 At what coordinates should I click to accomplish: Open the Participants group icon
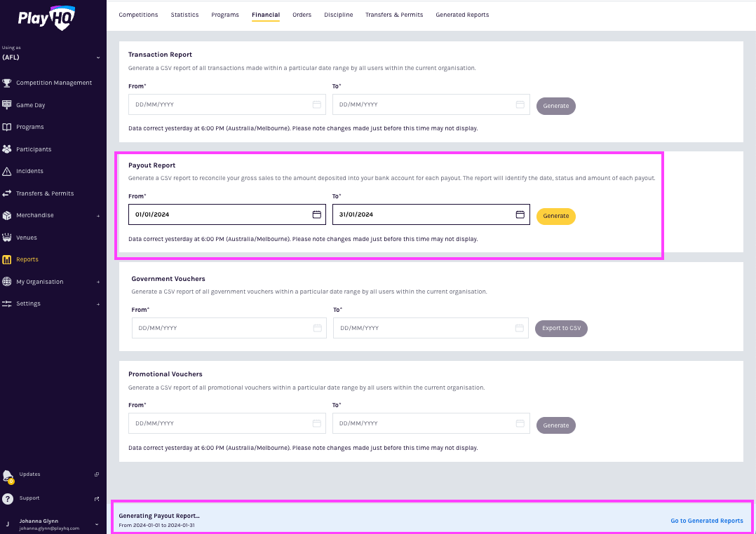pyautogui.click(x=7, y=149)
